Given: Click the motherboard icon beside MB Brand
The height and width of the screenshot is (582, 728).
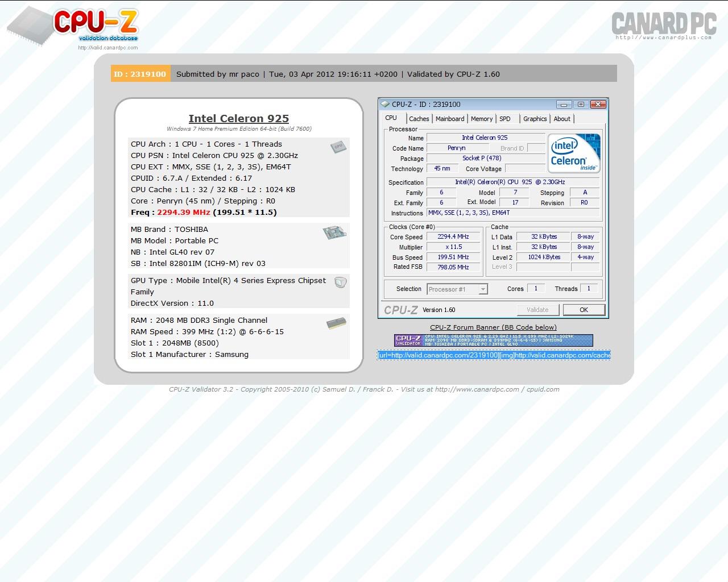Looking at the screenshot, I should pos(334,232).
